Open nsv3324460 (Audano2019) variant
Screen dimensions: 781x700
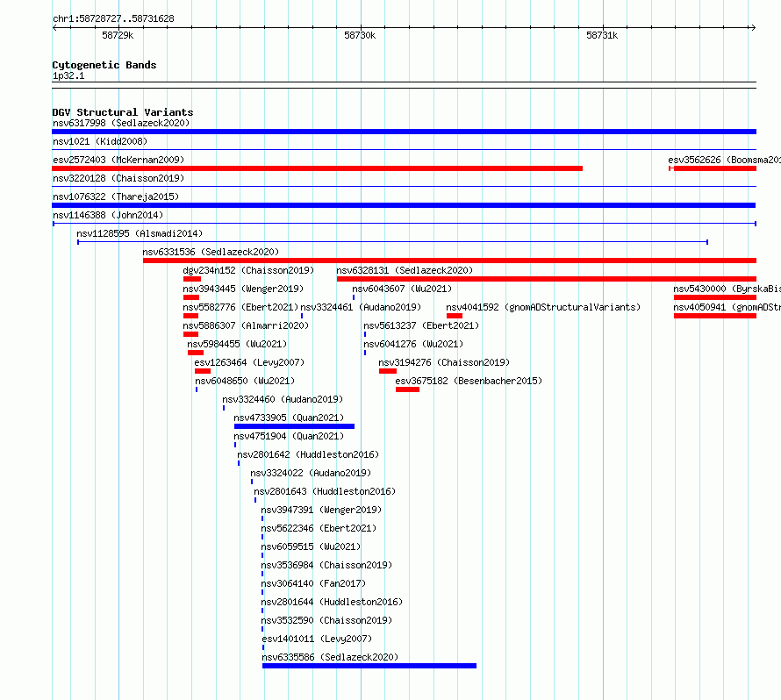(283, 399)
